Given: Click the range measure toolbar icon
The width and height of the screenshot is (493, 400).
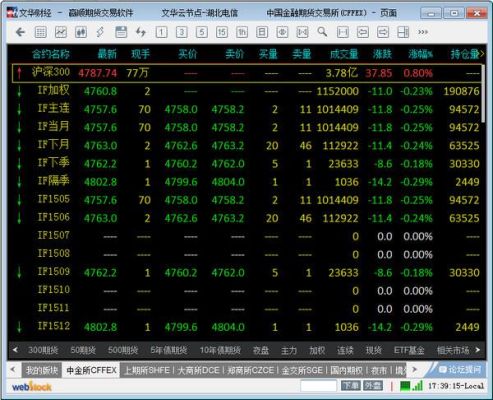Looking at the screenshot, I should pyautogui.click(x=343, y=32).
